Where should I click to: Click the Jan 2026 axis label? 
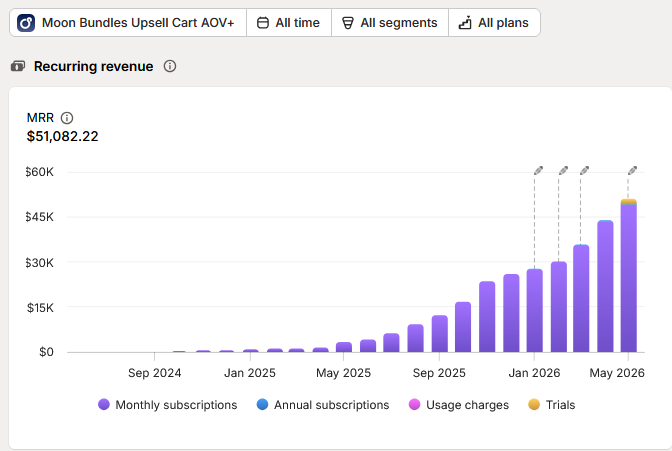click(x=534, y=373)
